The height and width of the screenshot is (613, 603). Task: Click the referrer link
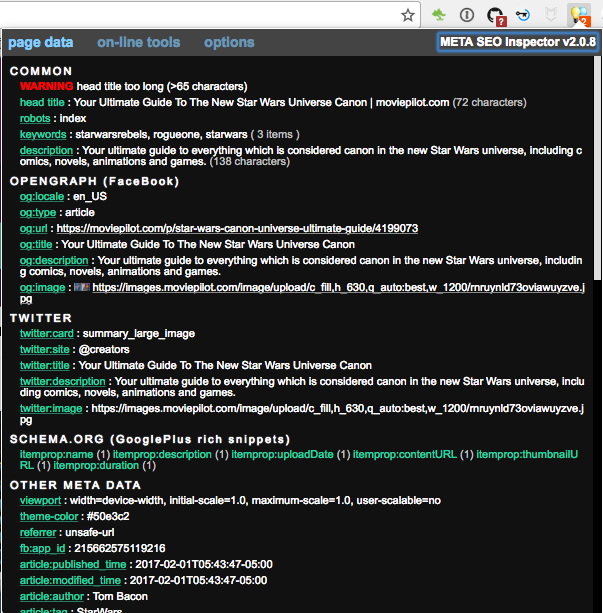(x=38, y=533)
